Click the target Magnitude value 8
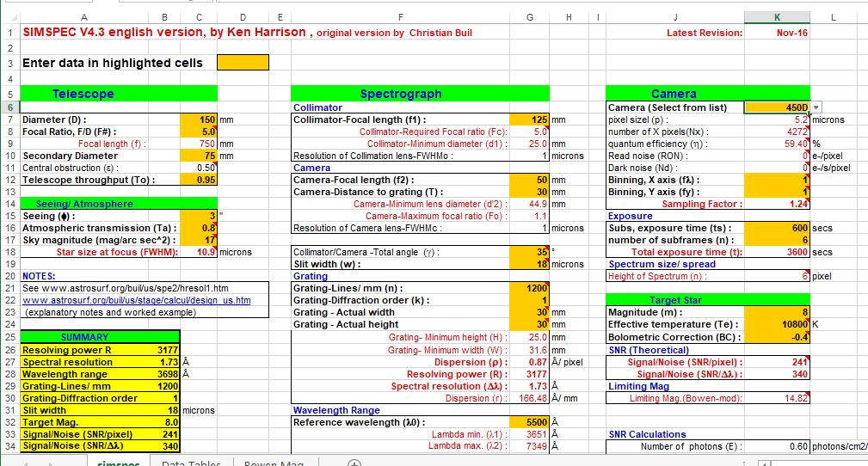 click(x=777, y=312)
